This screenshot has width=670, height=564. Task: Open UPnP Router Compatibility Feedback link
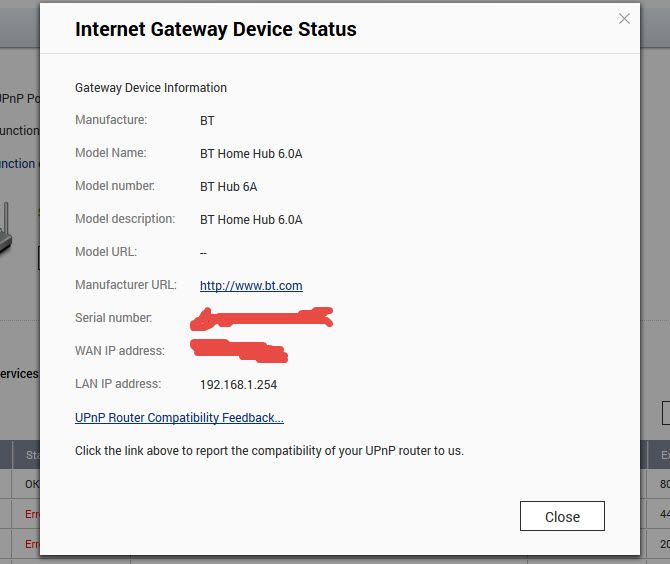click(179, 418)
